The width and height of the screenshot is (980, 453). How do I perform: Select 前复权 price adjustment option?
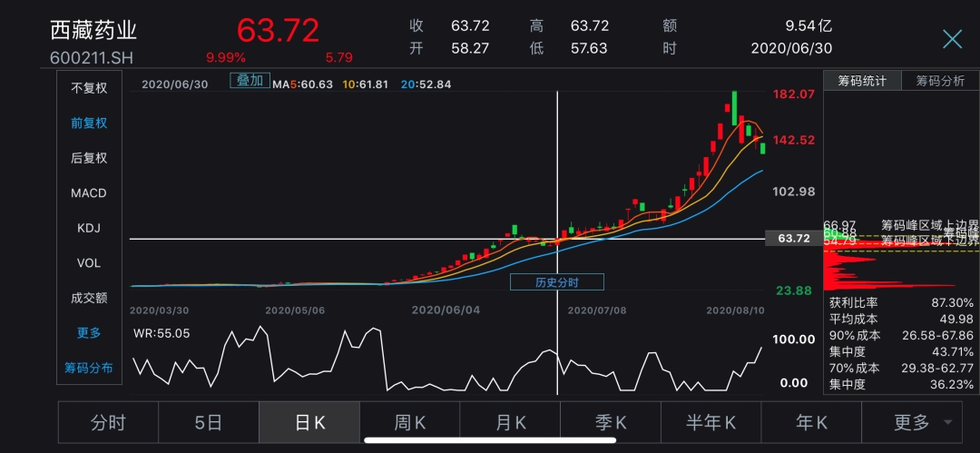click(x=89, y=123)
